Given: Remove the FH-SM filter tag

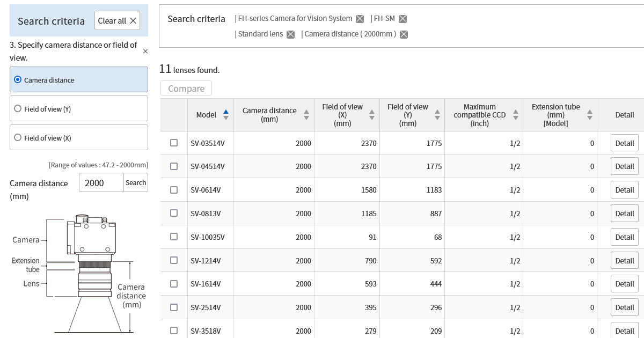Looking at the screenshot, I should click(402, 19).
